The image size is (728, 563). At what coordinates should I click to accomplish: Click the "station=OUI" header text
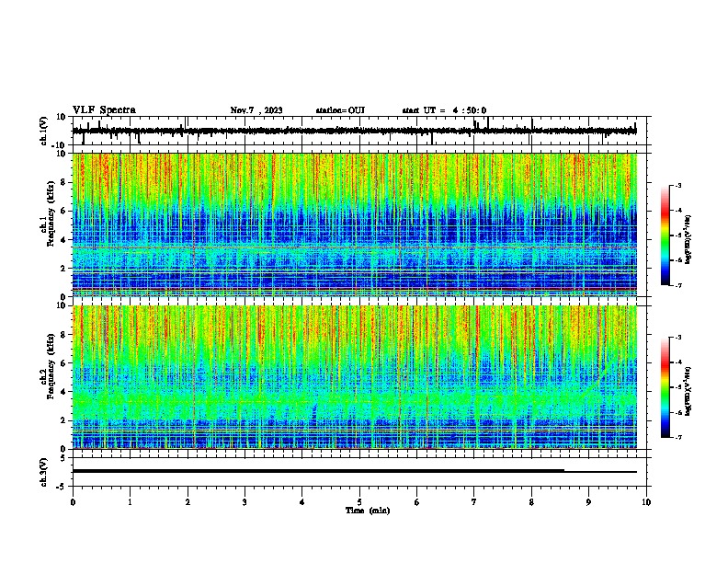tap(340, 110)
